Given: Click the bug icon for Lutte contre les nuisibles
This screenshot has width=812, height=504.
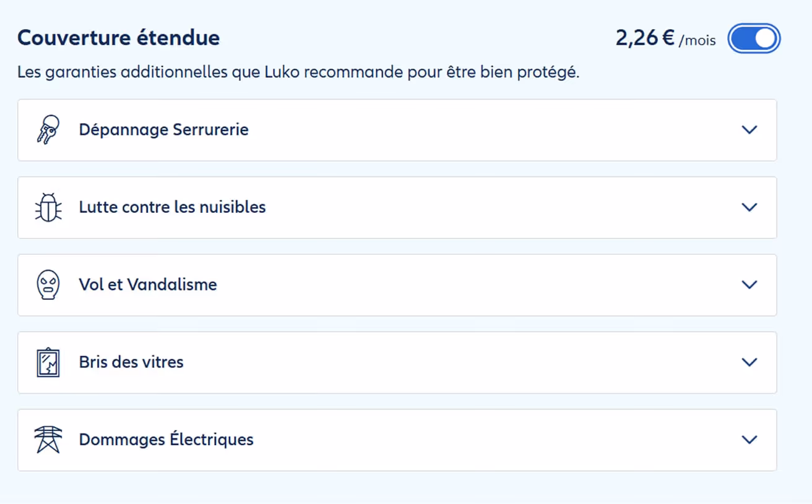Looking at the screenshot, I should (x=47, y=207).
